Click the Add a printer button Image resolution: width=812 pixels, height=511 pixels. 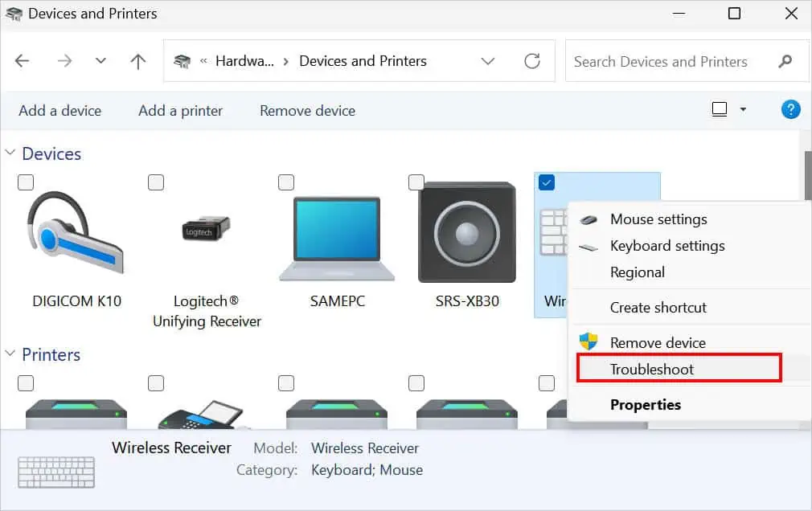point(180,110)
